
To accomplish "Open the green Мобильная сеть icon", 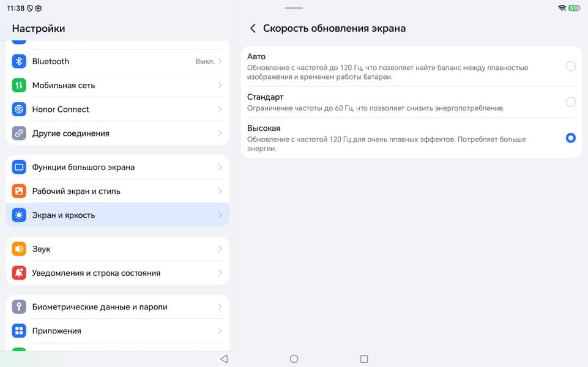I will (x=19, y=85).
